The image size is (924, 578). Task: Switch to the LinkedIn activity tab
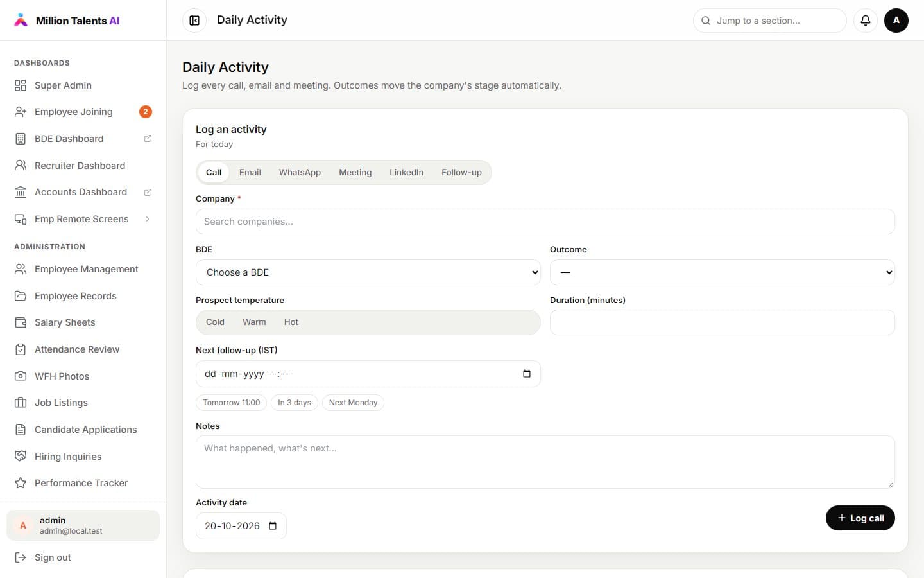(x=407, y=173)
